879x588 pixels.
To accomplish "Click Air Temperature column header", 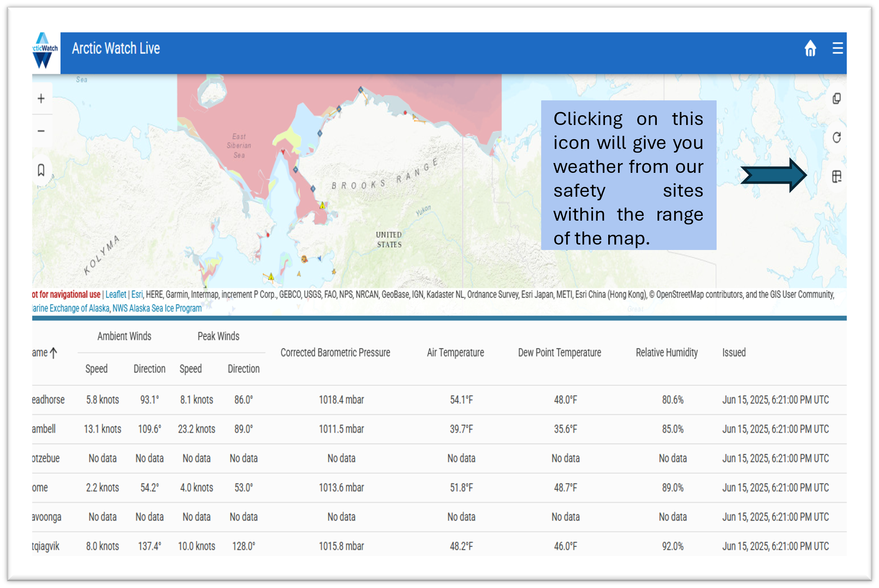I will (455, 353).
